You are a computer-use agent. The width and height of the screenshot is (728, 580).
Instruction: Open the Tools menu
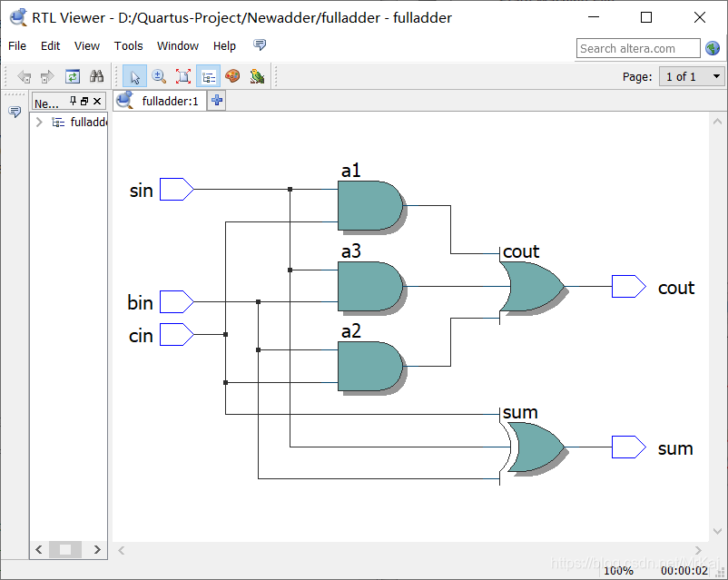point(129,46)
